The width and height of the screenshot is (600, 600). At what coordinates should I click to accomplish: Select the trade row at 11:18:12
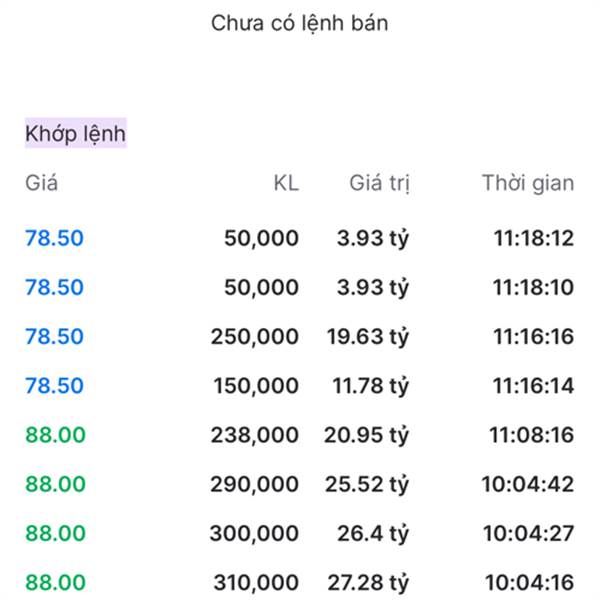300,238
